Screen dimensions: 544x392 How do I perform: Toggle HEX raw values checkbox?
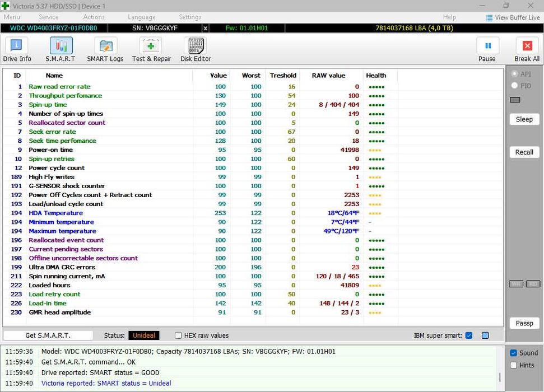178,335
